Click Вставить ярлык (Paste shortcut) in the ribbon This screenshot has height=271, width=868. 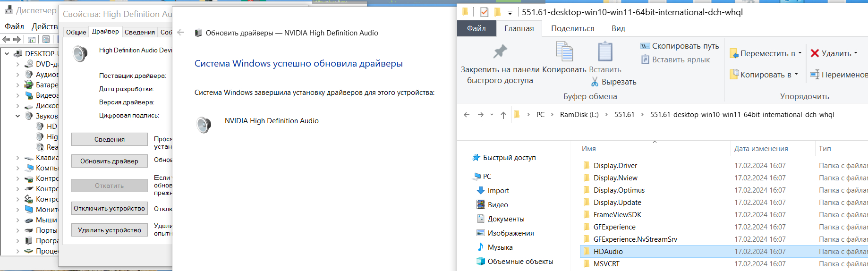point(676,59)
